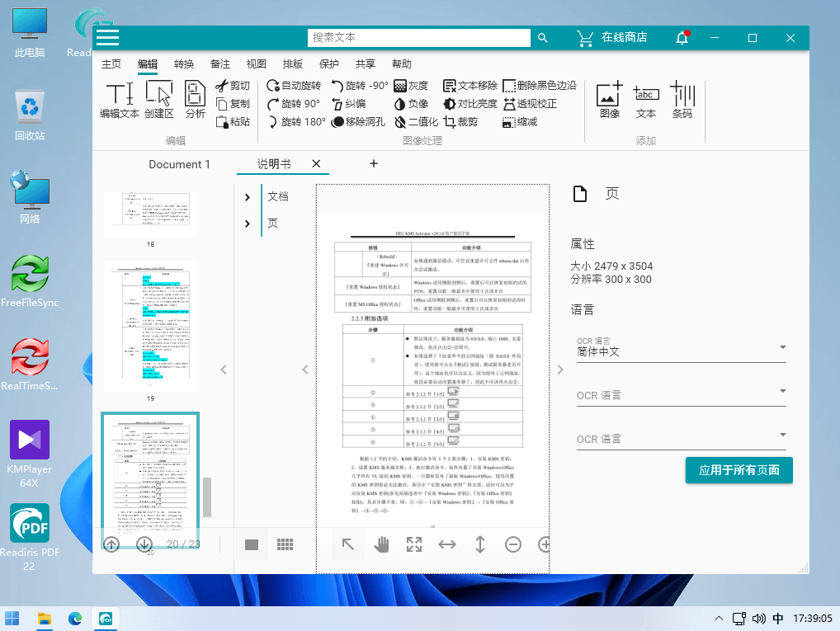Open the Share ribbon tab

click(x=366, y=64)
